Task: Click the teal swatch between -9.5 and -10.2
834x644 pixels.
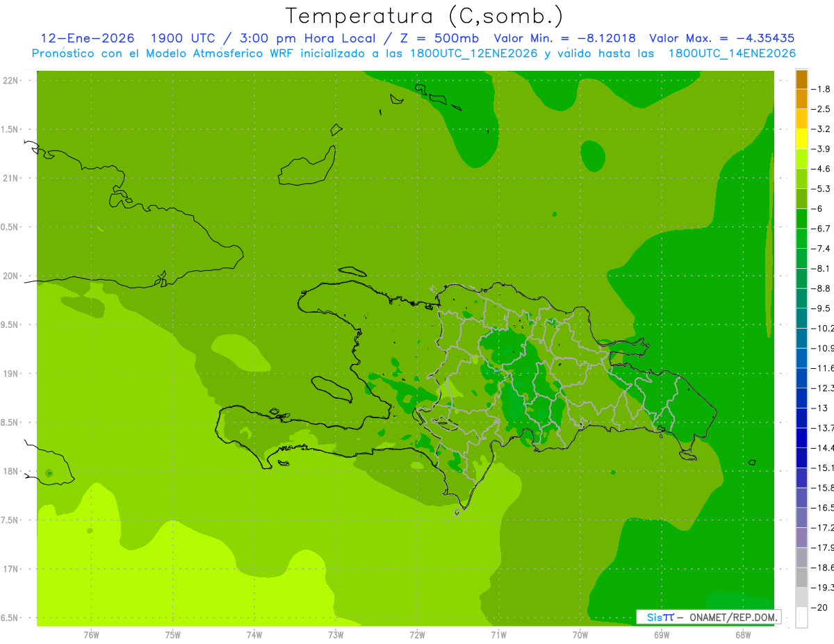Action: pos(801,318)
